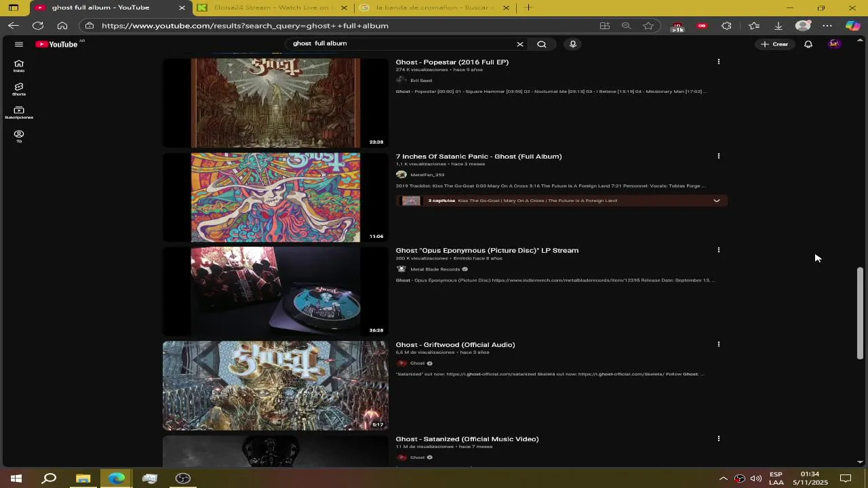
Task: Open options menu for Ghost Satanized video
Action: tap(719, 439)
